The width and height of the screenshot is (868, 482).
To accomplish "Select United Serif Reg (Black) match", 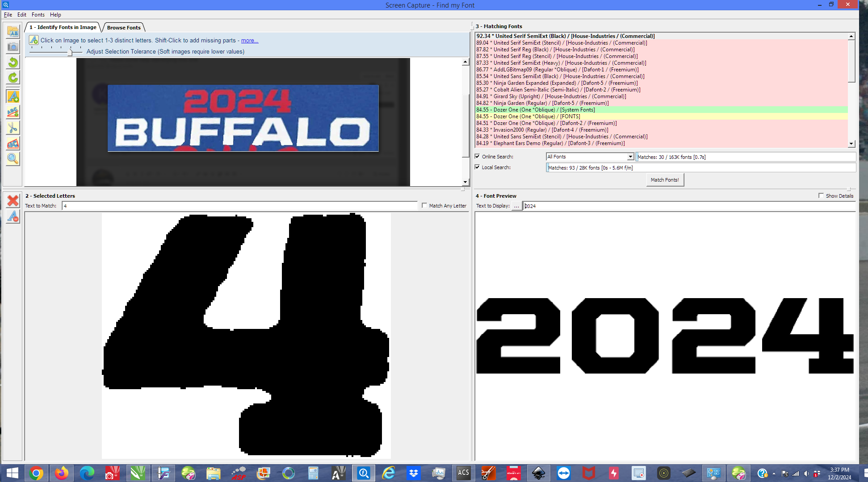I will (x=662, y=50).
